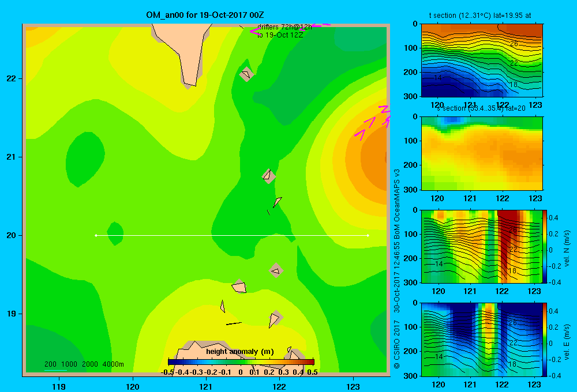Select "0.5" tick on height anomaly bar
577x392 pixels.
click(312, 372)
